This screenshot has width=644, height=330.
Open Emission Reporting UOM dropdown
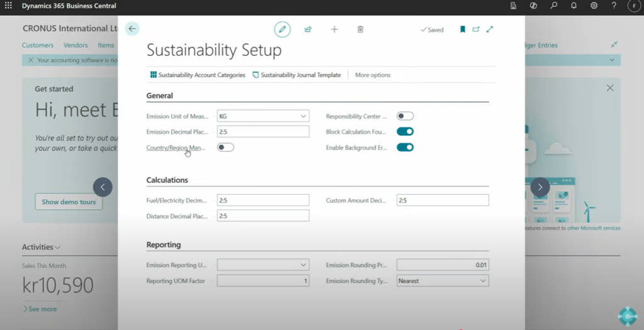303,265
